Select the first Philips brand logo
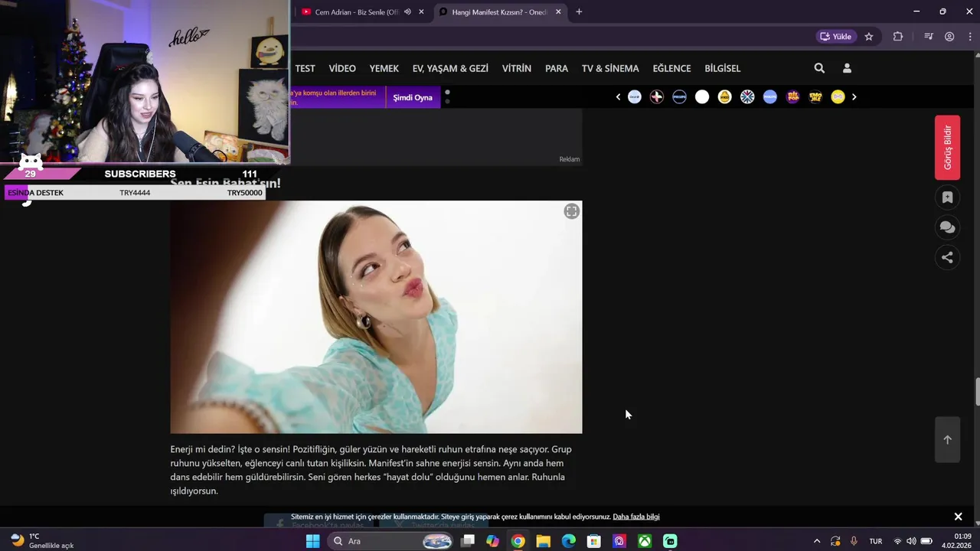 coord(679,97)
